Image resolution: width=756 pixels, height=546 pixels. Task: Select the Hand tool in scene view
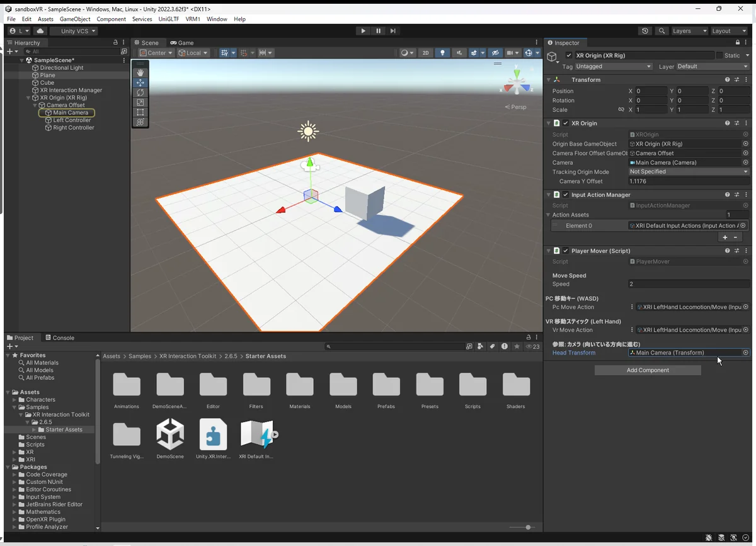pos(140,72)
